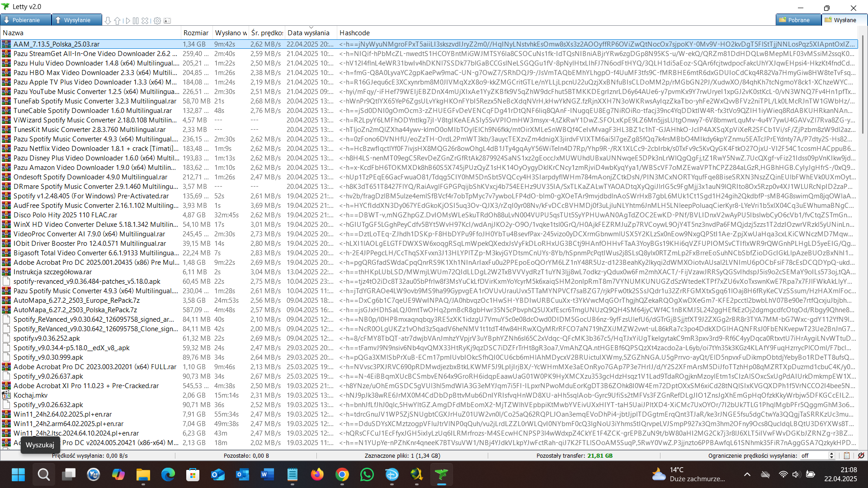Click the contact card toolbar icon
The image size is (868, 488).
point(167,21)
